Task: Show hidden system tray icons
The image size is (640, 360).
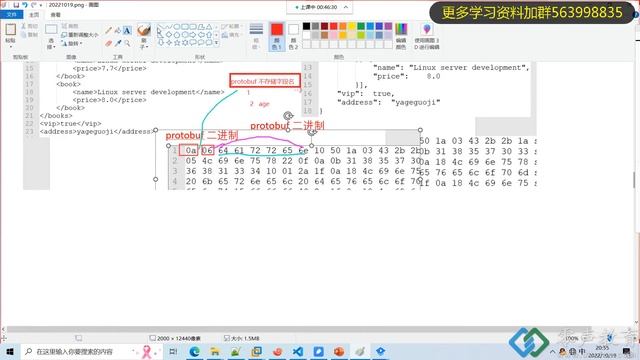Action: click(552, 351)
